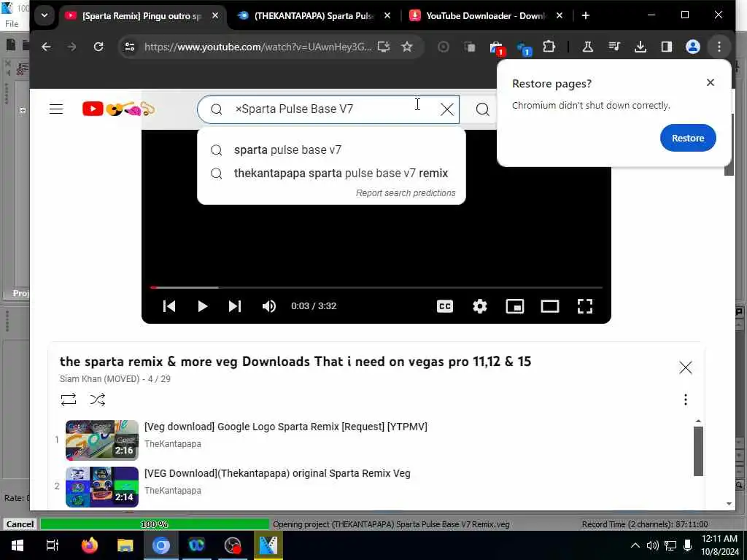Clear the YouTube search text

(x=447, y=109)
